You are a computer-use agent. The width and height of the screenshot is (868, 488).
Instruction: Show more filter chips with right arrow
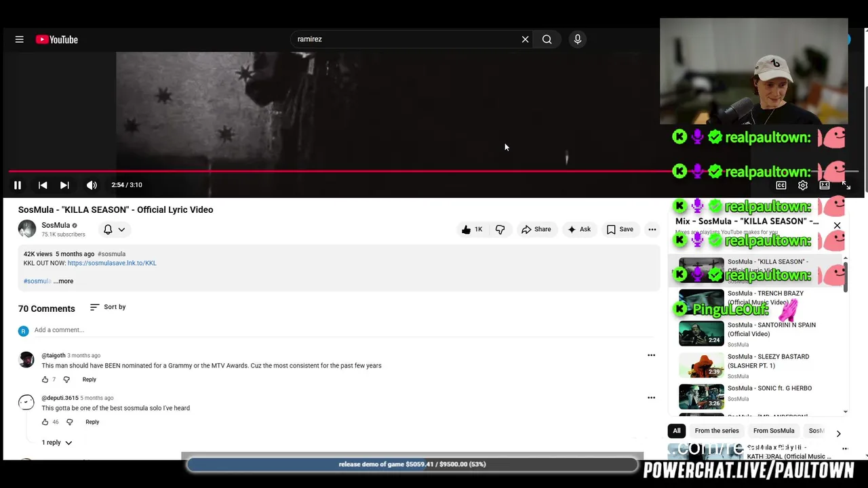point(838,433)
